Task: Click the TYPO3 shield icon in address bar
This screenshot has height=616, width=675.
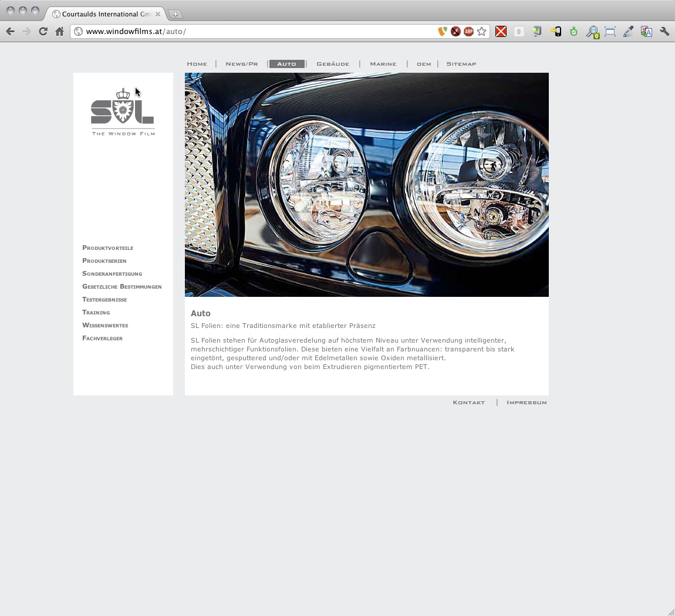Action: point(442,32)
